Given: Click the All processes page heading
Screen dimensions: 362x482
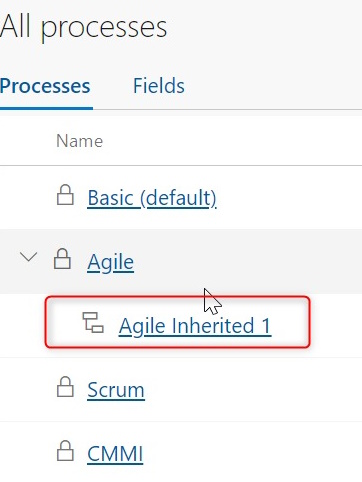Looking at the screenshot, I should (x=83, y=27).
